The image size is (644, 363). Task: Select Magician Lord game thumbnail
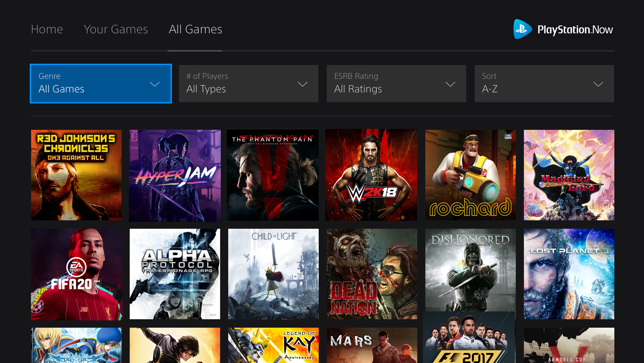point(569,175)
